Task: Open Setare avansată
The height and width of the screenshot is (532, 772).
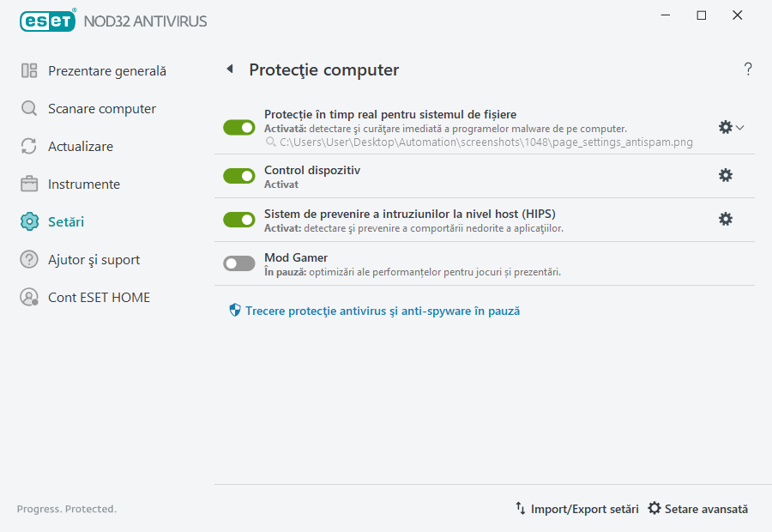Action: (705, 509)
